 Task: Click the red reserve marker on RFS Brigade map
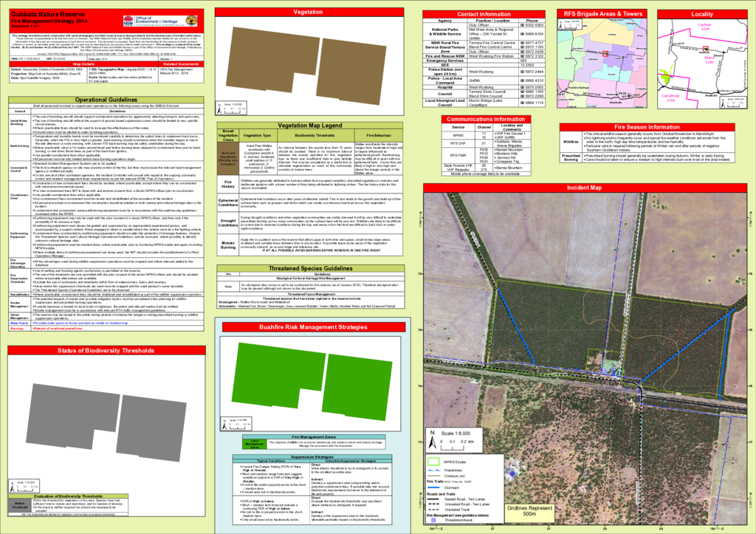click(605, 54)
